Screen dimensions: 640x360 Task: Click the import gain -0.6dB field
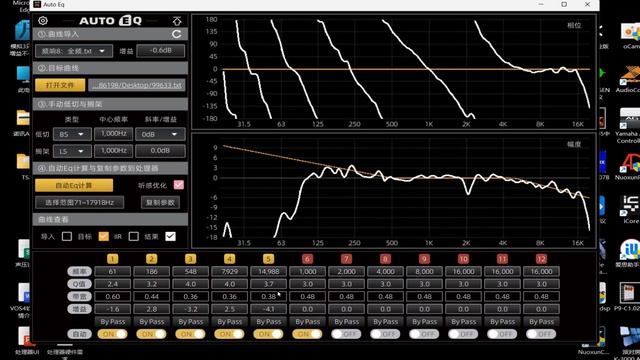tap(160, 51)
